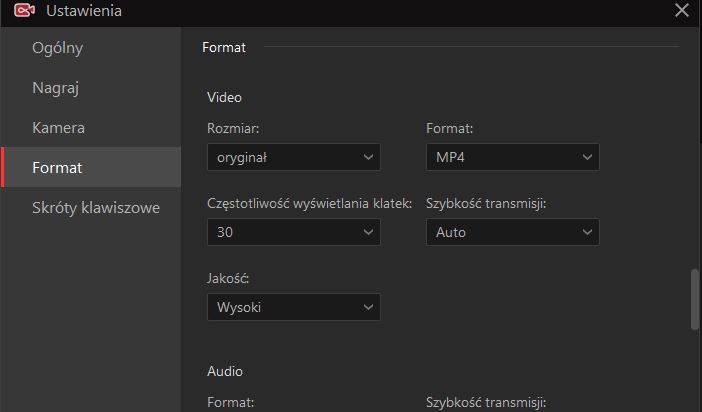The height and width of the screenshot is (412, 702).
Task: Close the Ustawienia settings window
Action: [x=681, y=10]
